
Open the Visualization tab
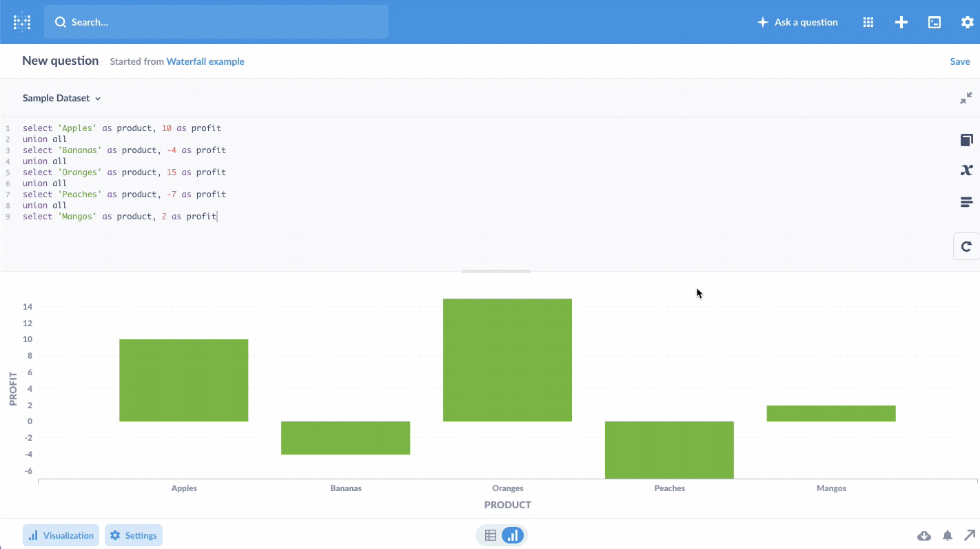61,535
